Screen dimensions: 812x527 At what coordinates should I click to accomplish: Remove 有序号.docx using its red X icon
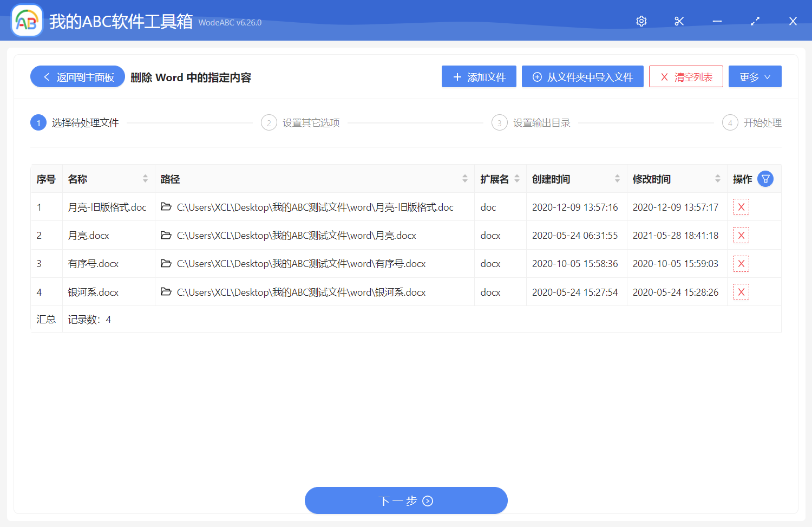pyautogui.click(x=741, y=263)
